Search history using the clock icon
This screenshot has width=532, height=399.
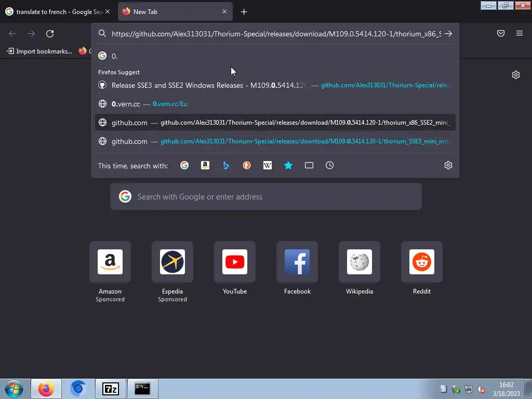pos(329,165)
